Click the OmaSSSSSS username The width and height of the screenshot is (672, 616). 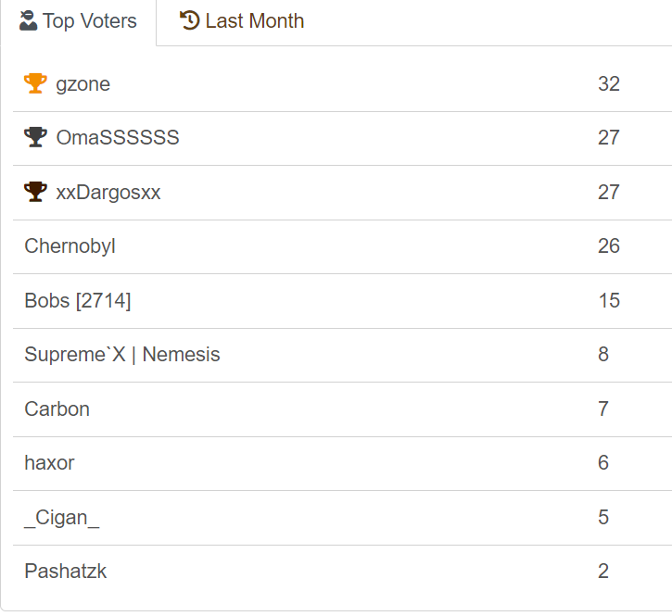118,138
